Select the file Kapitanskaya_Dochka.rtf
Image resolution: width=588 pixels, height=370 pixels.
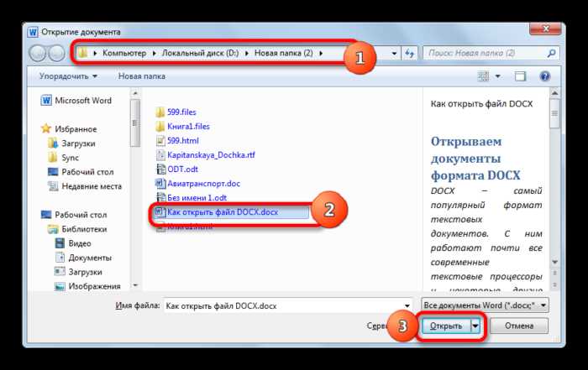pos(205,154)
